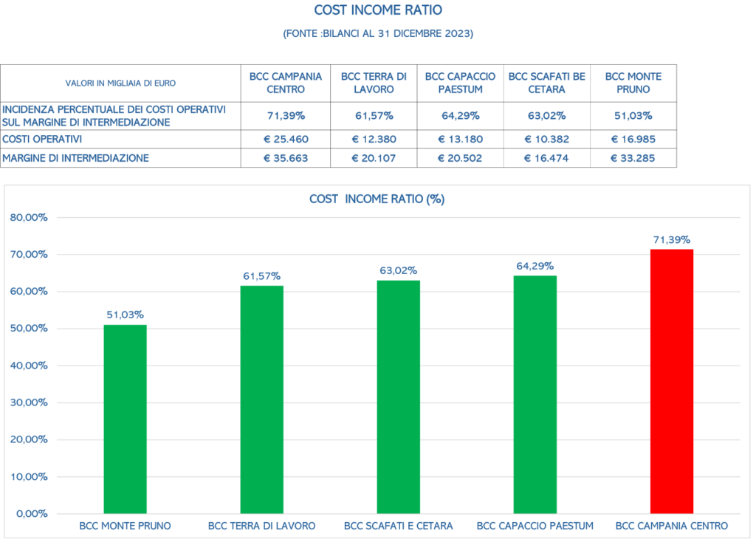Image resolution: width=756 pixels, height=545 pixels.
Task: Select the € 33.285 intermediation margin cell
Action: coord(633,158)
